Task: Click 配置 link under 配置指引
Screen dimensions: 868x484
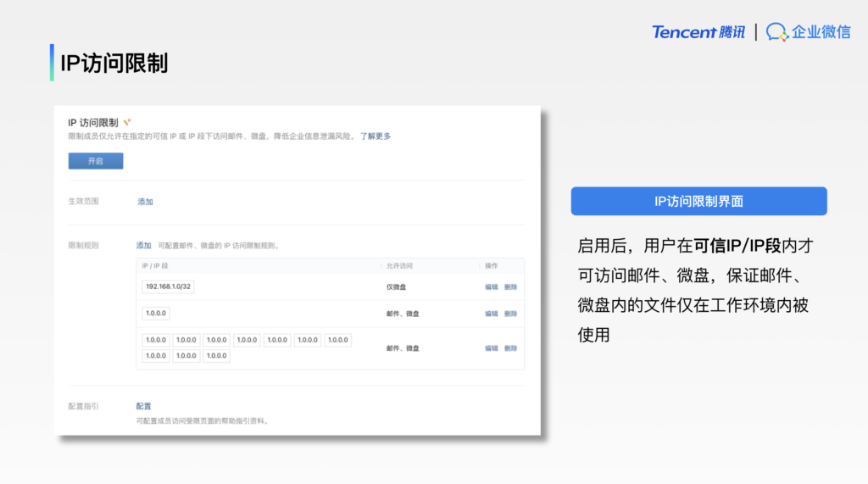Action: pos(143,406)
